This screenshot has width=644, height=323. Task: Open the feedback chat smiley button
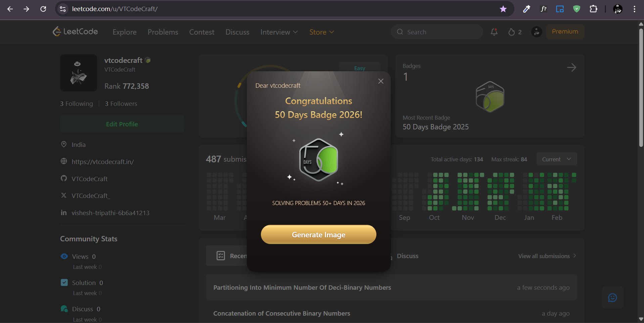pyautogui.click(x=612, y=297)
